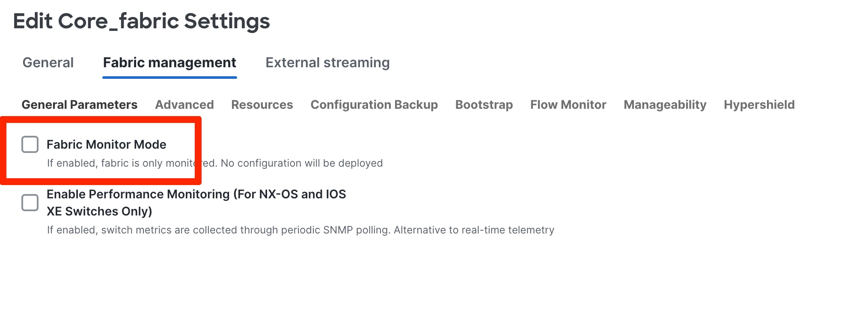Open the Resources sub-tab
The image size is (868, 329).
(x=262, y=105)
